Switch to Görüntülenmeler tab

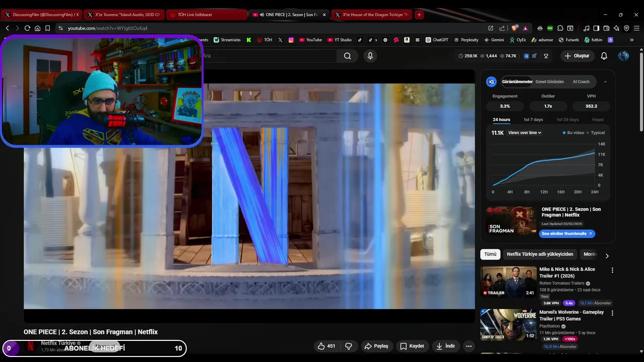(x=517, y=81)
